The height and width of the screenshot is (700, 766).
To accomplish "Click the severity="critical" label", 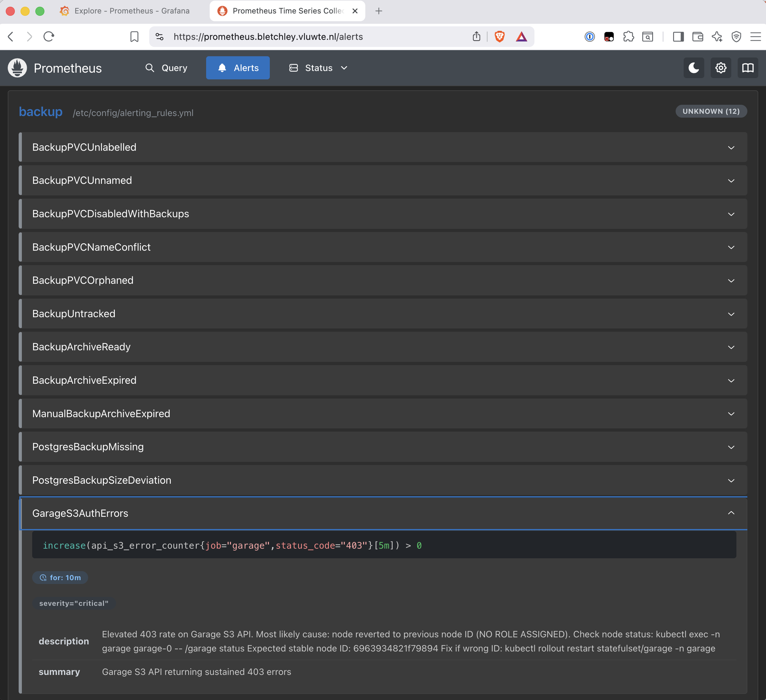I will click(x=74, y=604).
